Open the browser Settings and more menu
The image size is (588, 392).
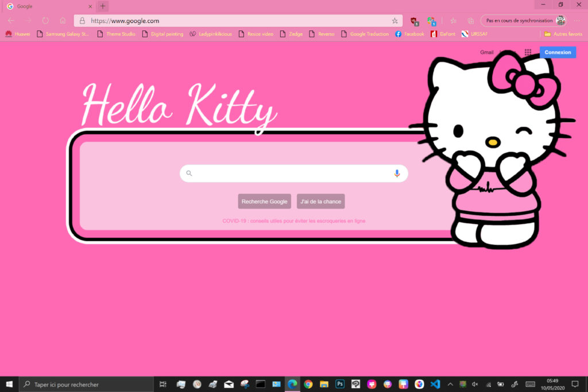pos(577,21)
